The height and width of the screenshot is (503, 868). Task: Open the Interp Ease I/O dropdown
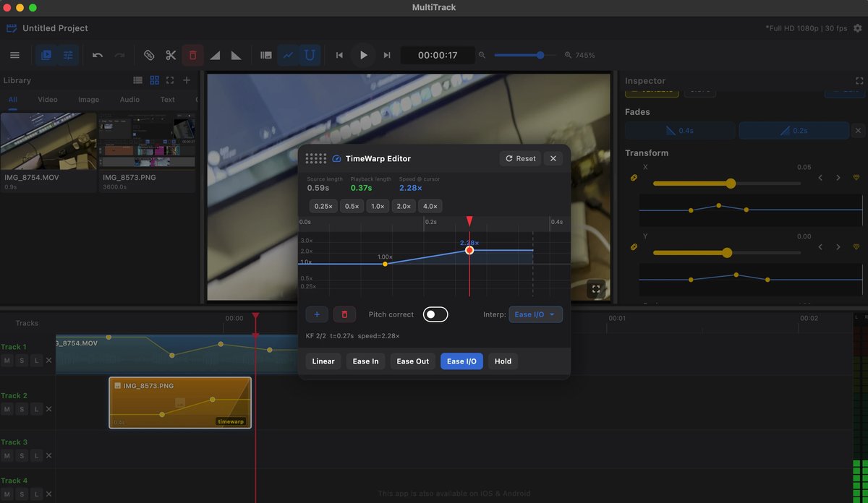[x=535, y=314]
